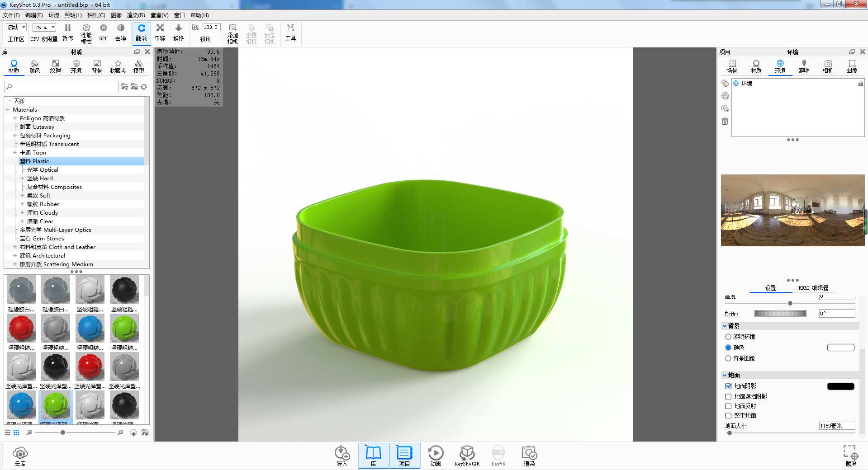
Task: Open the Tools (工具) toolbar icon
Action: pyautogui.click(x=290, y=33)
